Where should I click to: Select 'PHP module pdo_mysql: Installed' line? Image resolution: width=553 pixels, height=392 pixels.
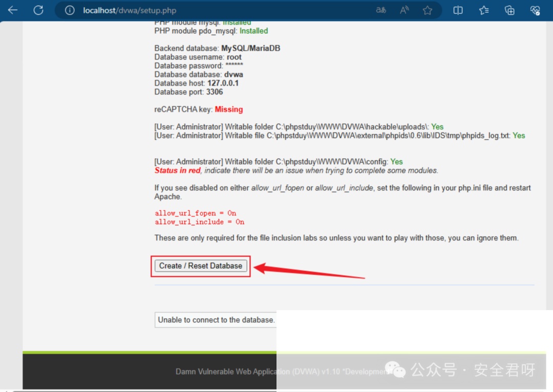[x=211, y=31]
